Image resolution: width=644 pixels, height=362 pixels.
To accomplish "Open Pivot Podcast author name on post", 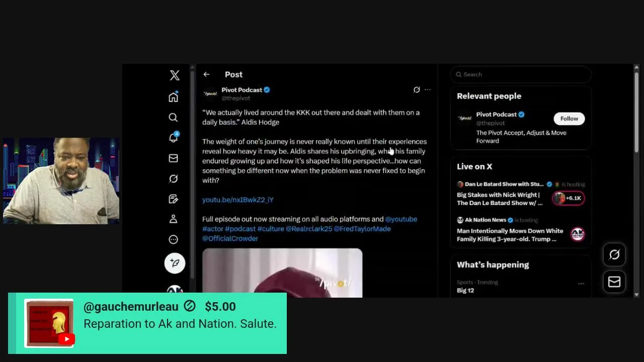I will coord(242,90).
